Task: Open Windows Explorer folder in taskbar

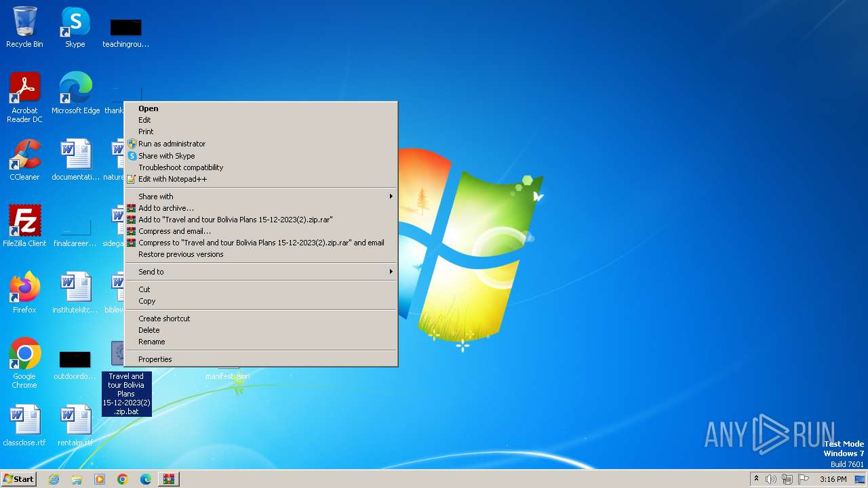Action: [x=77, y=479]
